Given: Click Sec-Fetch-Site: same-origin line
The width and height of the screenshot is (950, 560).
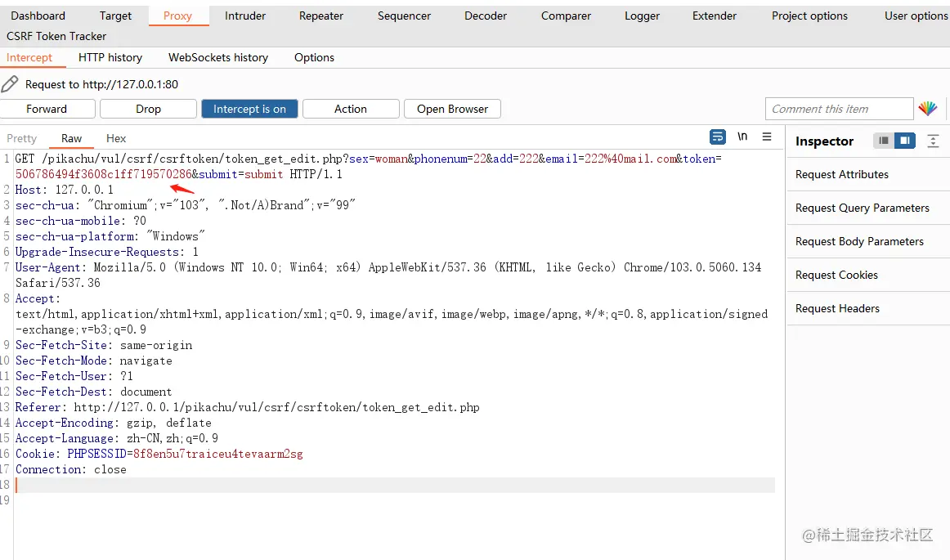Looking at the screenshot, I should pyautogui.click(x=104, y=346).
